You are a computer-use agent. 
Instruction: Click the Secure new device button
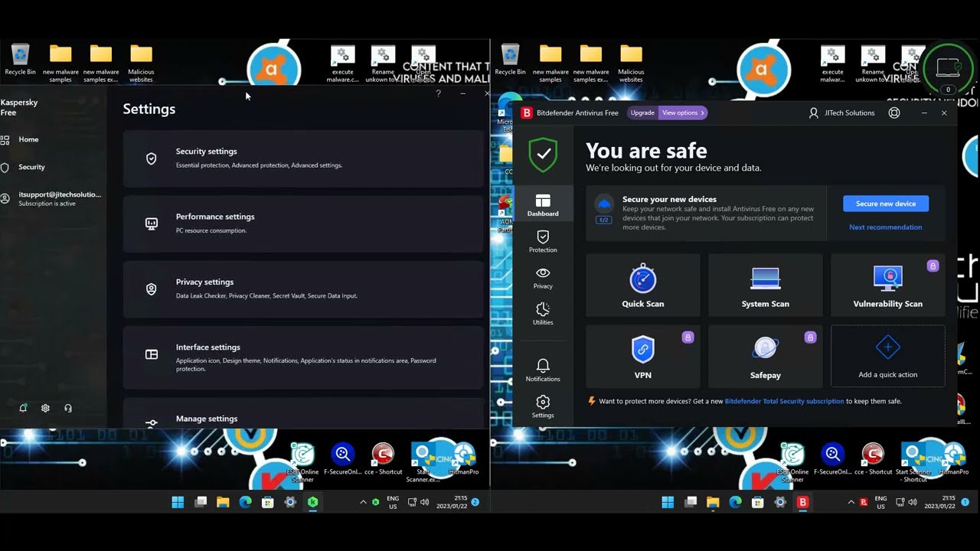(886, 204)
